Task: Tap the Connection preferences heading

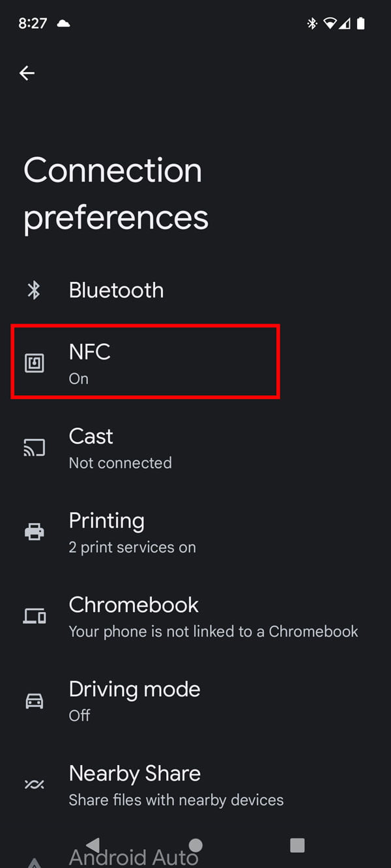Action: point(115,193)
